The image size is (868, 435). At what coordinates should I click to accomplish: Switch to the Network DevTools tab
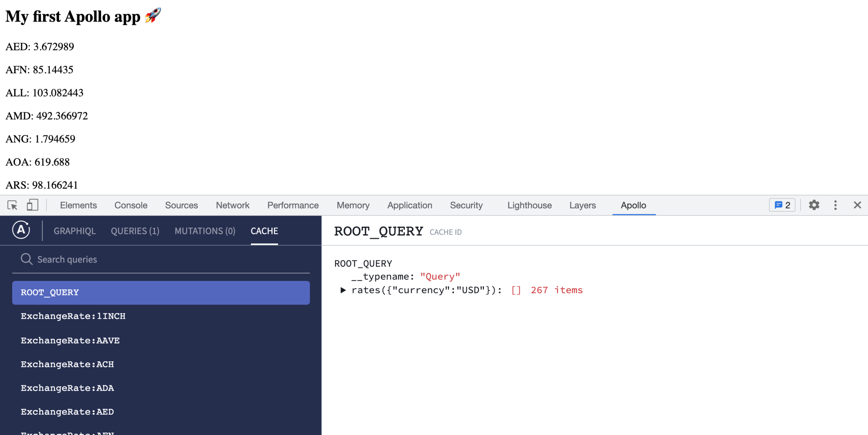click(232, 205)
